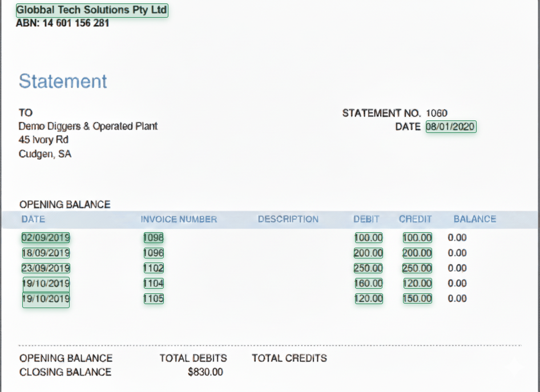This screenshot has width=540, height=392.
Task: Click the 0.00 balance in the 23/09/2019 row
Action: pos(457,268)
